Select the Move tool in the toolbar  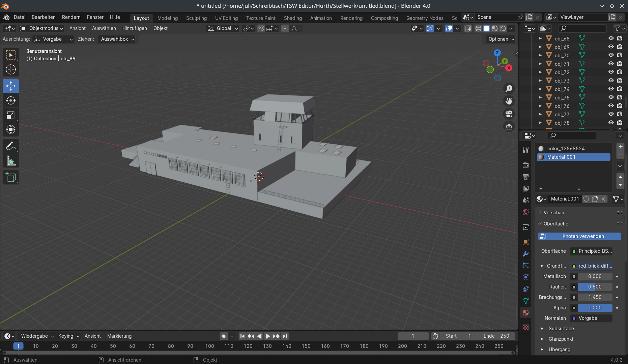(x=11, y=86)
